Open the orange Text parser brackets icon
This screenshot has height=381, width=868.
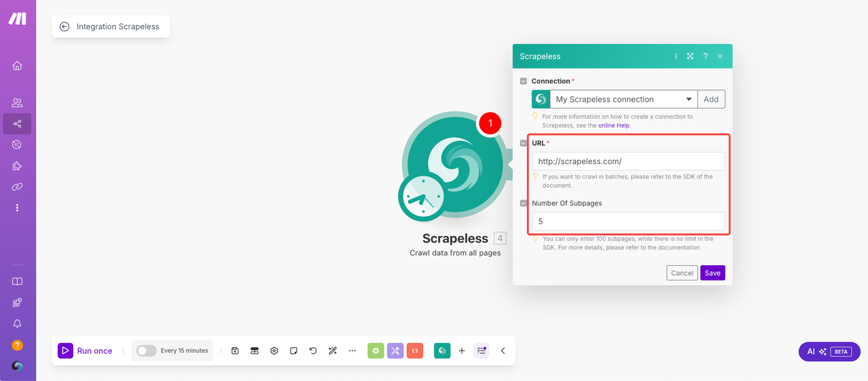click(x=415, y=350)
